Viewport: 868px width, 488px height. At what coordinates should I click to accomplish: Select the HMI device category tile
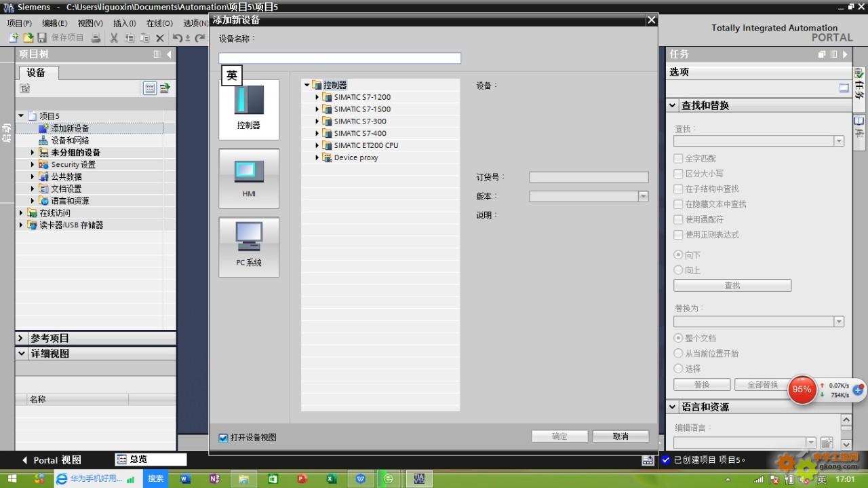249,179
